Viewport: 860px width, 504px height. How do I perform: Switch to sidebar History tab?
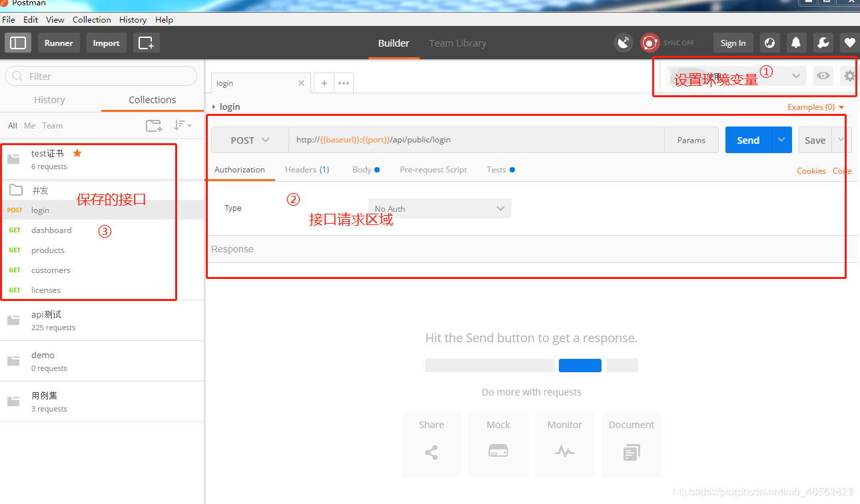click(x=49, y=100)
